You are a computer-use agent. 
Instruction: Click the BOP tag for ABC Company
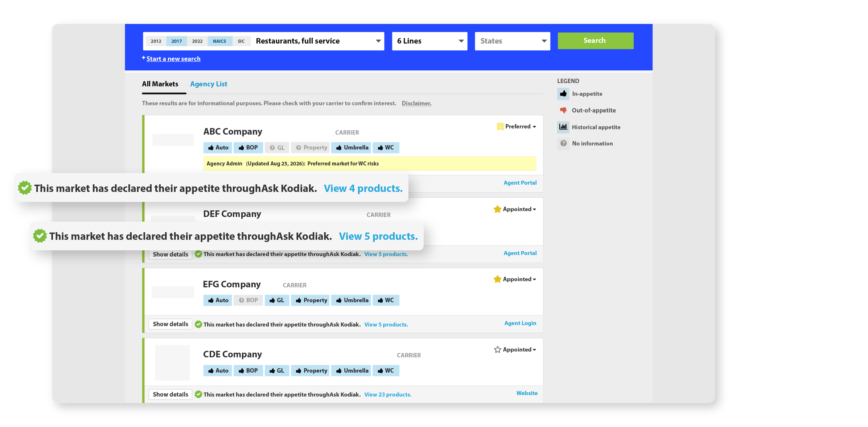[x=248, y=148]
